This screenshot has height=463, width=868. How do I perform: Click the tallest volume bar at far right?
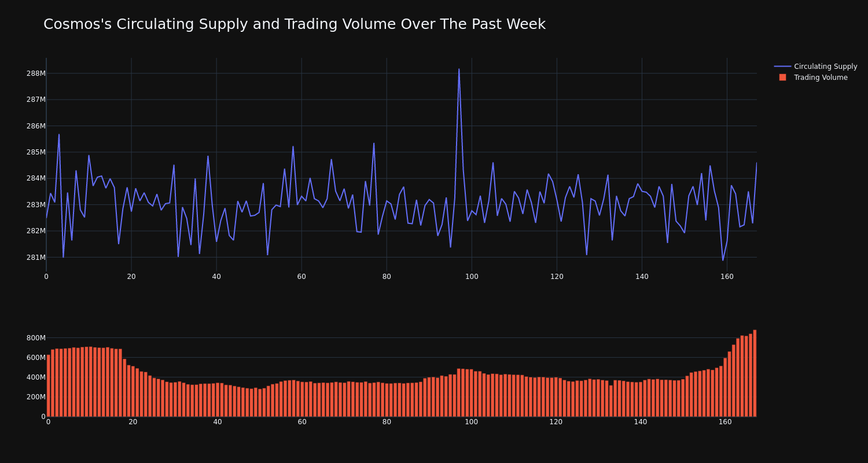(x=755, y=373)
